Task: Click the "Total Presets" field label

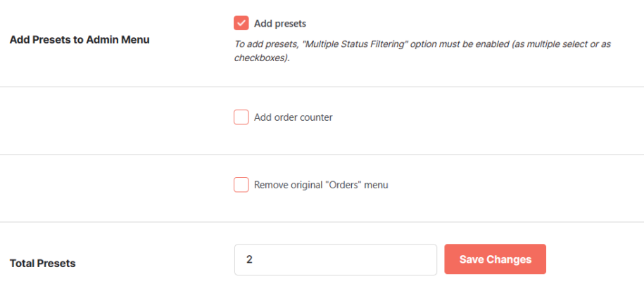Action: [x=42, y=264]
